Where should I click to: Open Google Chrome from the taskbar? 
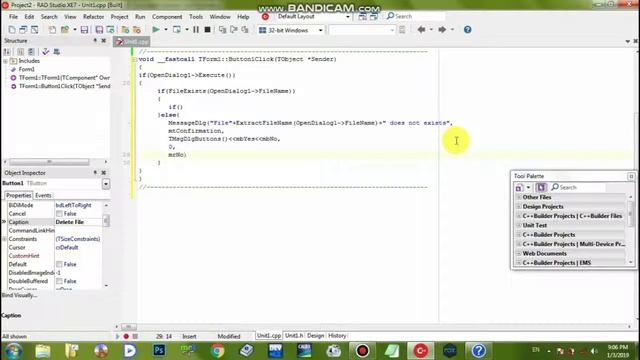(x=217, y=351)
